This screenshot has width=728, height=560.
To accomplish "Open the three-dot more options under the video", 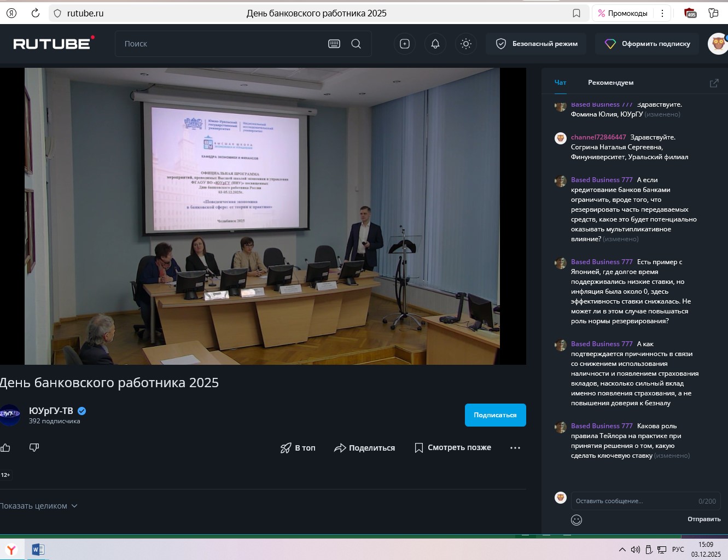I will tap(515, 447).
